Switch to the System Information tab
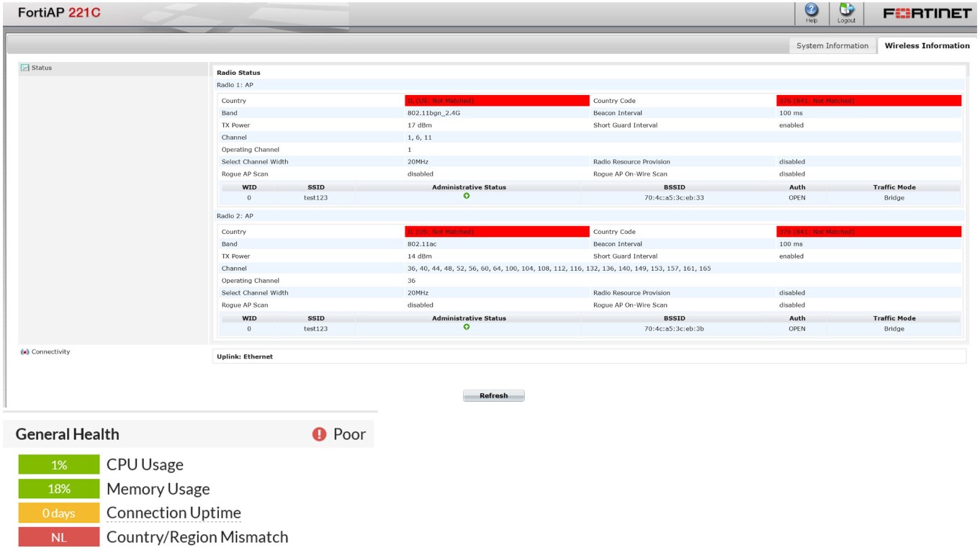Viewport: 980px width, 553px height. (832, 45)
